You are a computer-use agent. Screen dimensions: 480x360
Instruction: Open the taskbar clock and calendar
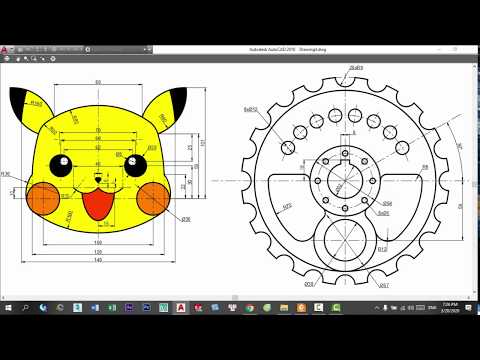tap(450, 308)
